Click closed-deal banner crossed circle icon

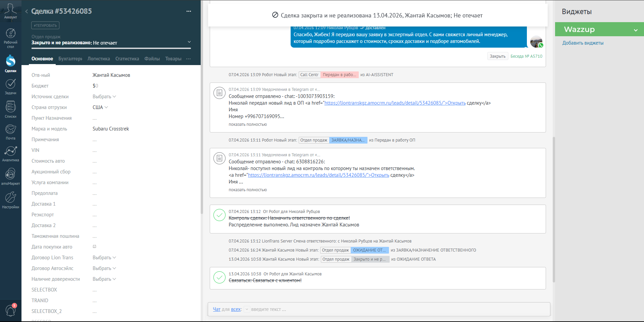tap(275, 15)
